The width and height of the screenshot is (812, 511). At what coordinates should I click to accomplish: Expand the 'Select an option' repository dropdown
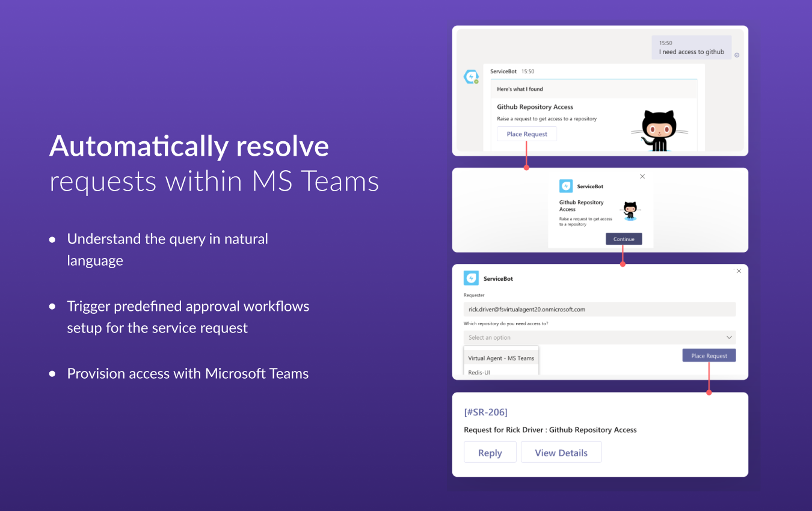pos(600,337)
